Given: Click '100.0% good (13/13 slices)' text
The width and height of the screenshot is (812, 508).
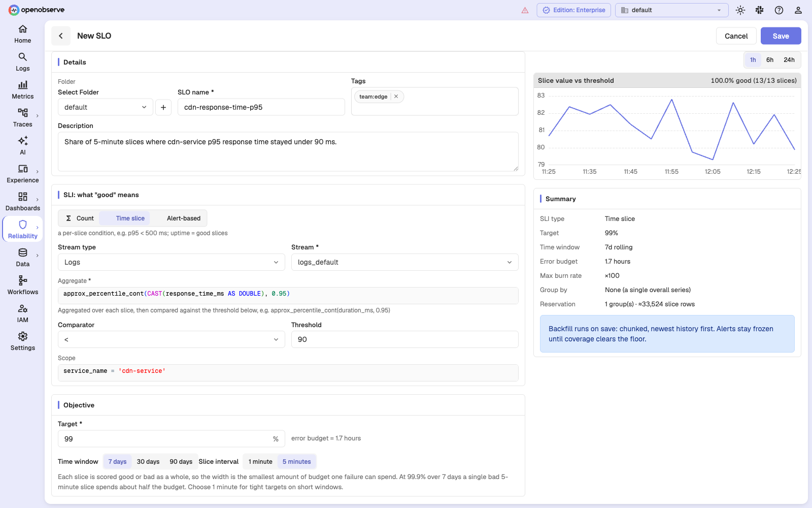Looking at the screenshot, I should pos(754,81).
